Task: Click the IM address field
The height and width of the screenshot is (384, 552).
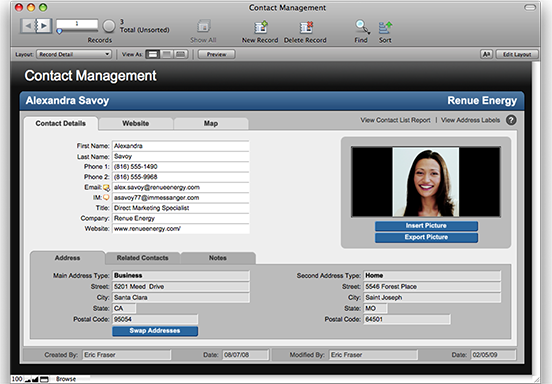Action: pos(181,197)
